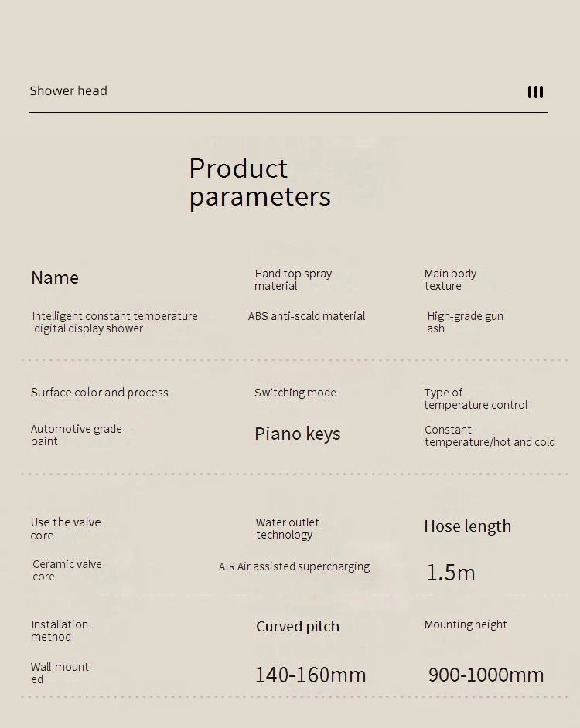Select the Hand top spray material label
Image resolution: width=580 pixels, height=728 pixels.
[x=293, y=280]
